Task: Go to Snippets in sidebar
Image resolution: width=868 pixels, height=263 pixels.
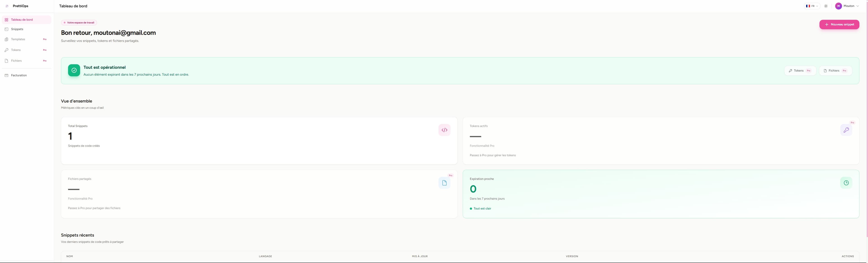Action: click(17, 29)
